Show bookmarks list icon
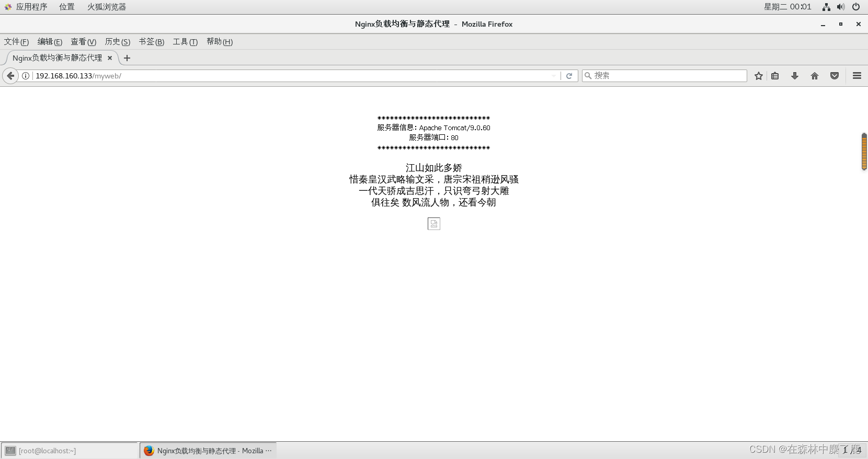Image resolution: width=868 pixels, height=459 pixels. [x=775, y=76]
